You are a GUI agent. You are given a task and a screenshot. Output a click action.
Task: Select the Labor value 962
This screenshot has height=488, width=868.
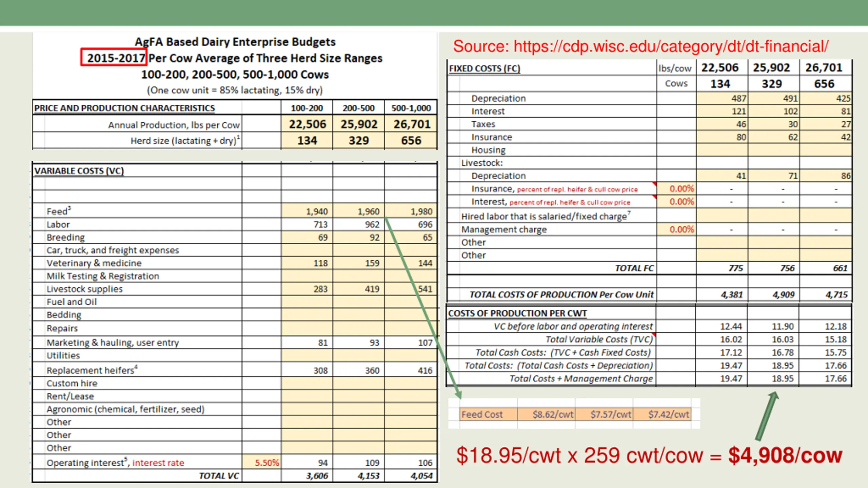[x=372, y=224]
